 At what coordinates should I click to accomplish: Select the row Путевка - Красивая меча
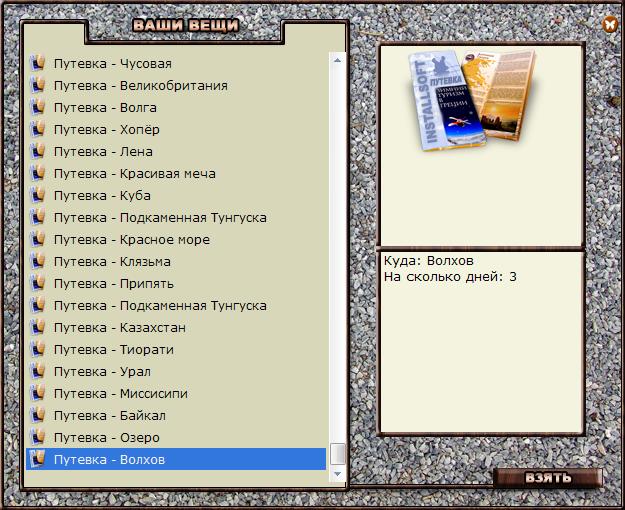176,173
